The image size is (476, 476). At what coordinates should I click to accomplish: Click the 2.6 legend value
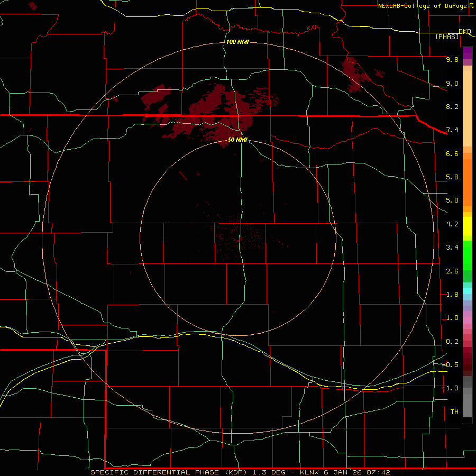[452, 271]
